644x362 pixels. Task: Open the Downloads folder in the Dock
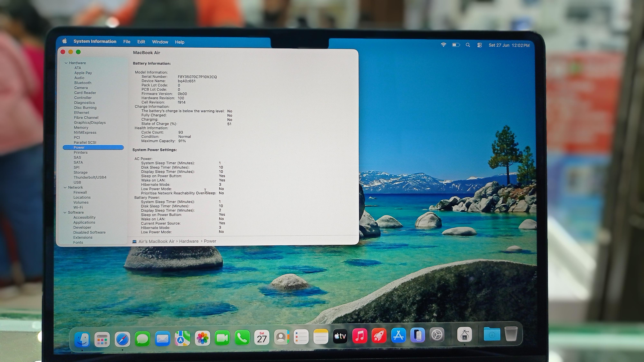pyautogui.click(x=492, y=334)
